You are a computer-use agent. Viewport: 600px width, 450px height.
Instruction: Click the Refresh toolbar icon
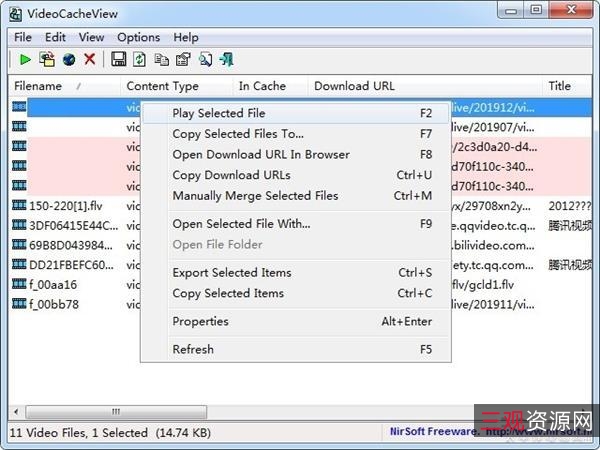pos(140,60)
